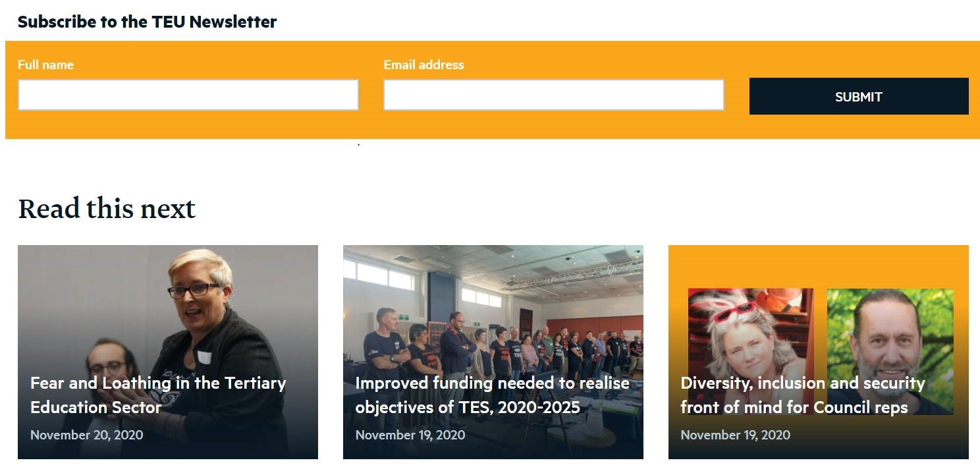The height and width of the screenshot is (475, 980).
Task: Click the Subscribe to the TEU Newsletter heading
Action: (147, 22)
